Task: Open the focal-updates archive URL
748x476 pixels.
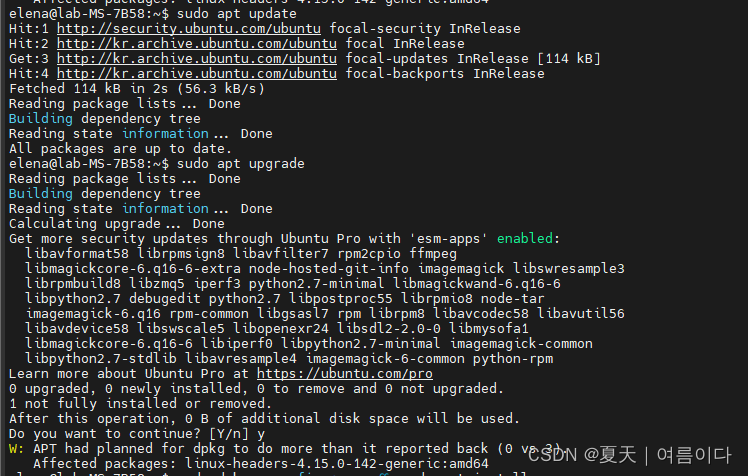Action: pos(197,59)
